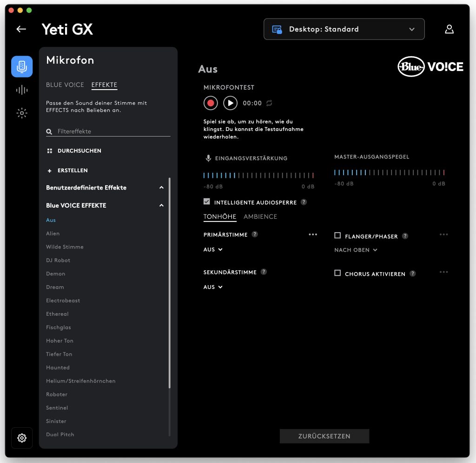Go back using the left arrow icon
This screenshot has height=463, width=476.
[x=21, y=29]
